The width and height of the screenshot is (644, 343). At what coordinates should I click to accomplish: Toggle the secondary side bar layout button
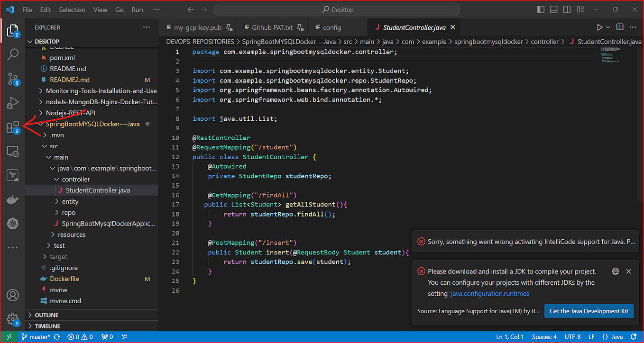tap(566, 9)
